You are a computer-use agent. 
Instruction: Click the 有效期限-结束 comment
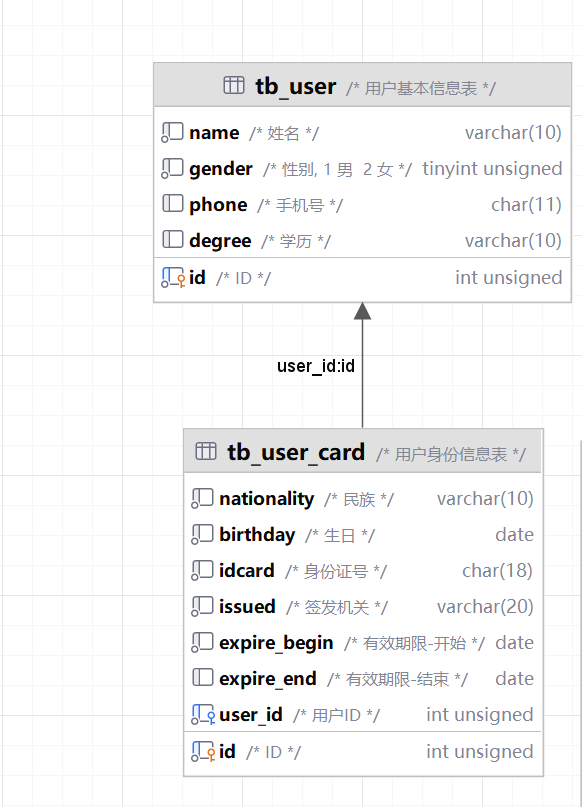point(397,679)
